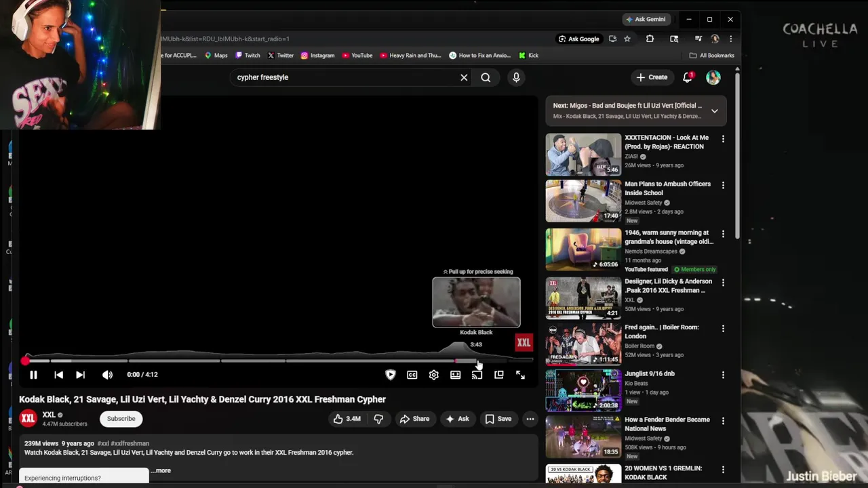The height and width of the screenshot is (488, 868).
Task: Pause the video with the pause button
Action: tap(33, 375)
